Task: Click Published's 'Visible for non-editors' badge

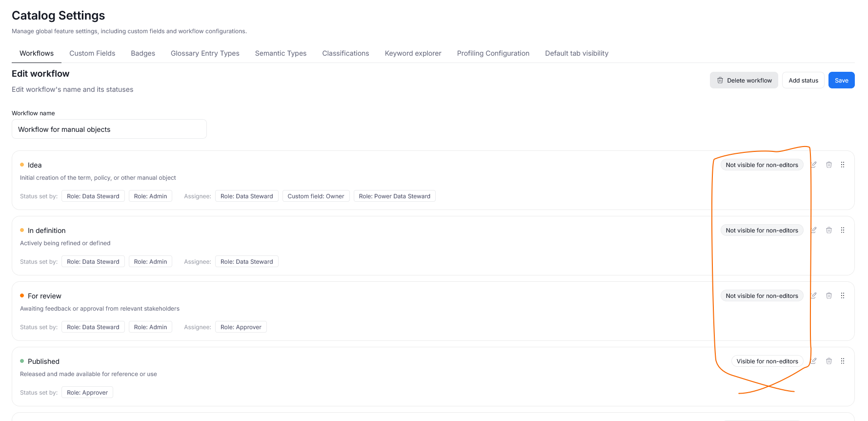Action: tap(767, 361)
